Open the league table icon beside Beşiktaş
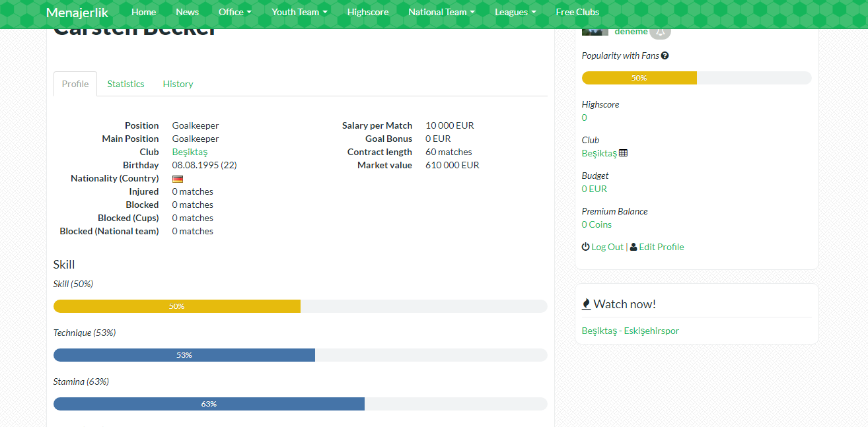Image resolution: width=868 pixels, height=427 pixels. tap(623, 153)
